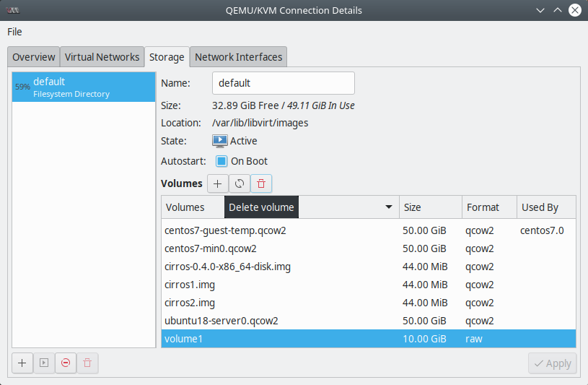Add a new storage pool
The image size is (588, 385).
point(22,363)
